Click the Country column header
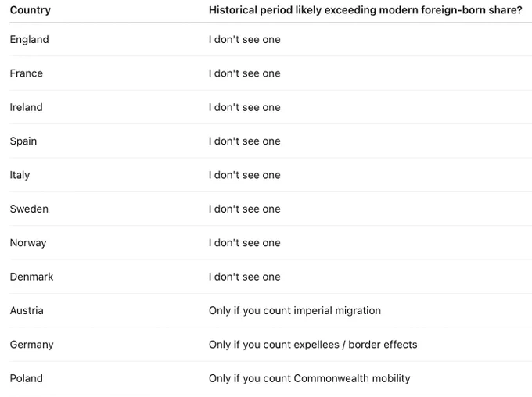Viewport: 532px width, 397px height. pyautogui.click(x=31, y=10)
